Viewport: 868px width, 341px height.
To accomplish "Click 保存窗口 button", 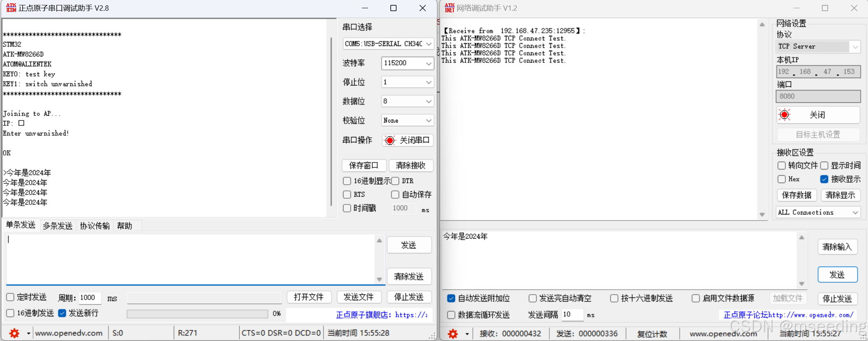I will click(364, 165).
